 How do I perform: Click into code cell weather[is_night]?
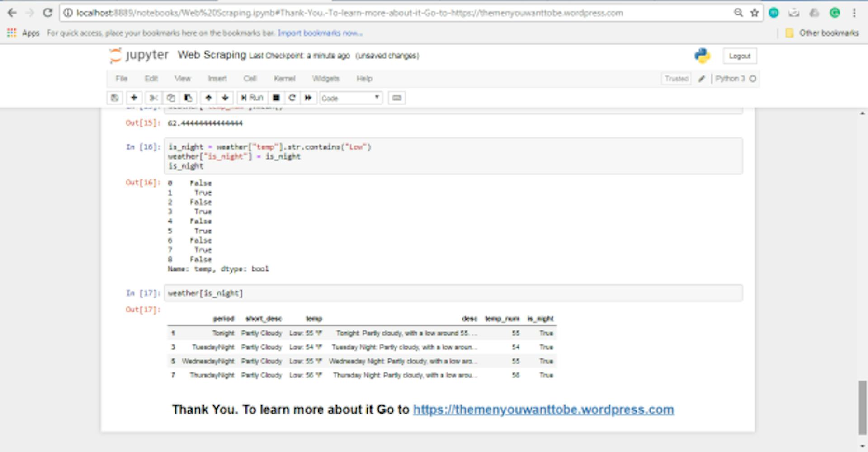coord(453,293)
